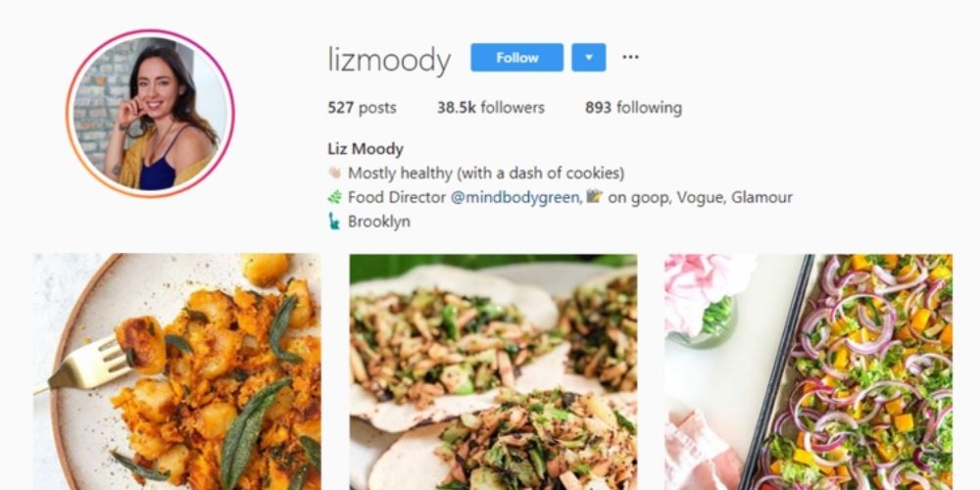Open the gnocchi plate post thumbnail

176,371
